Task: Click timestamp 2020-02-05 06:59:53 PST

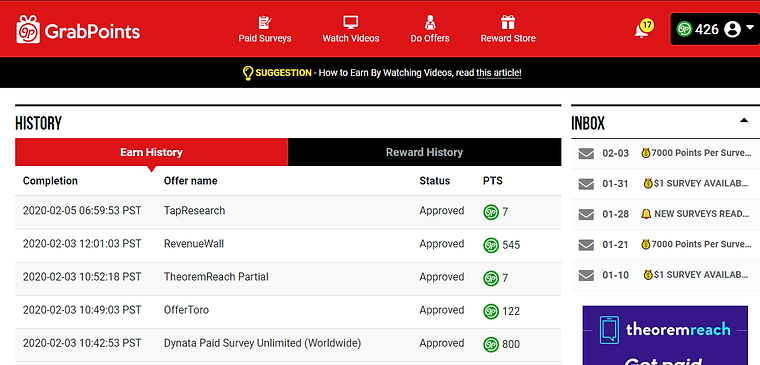Action: (x=82, y=211)
